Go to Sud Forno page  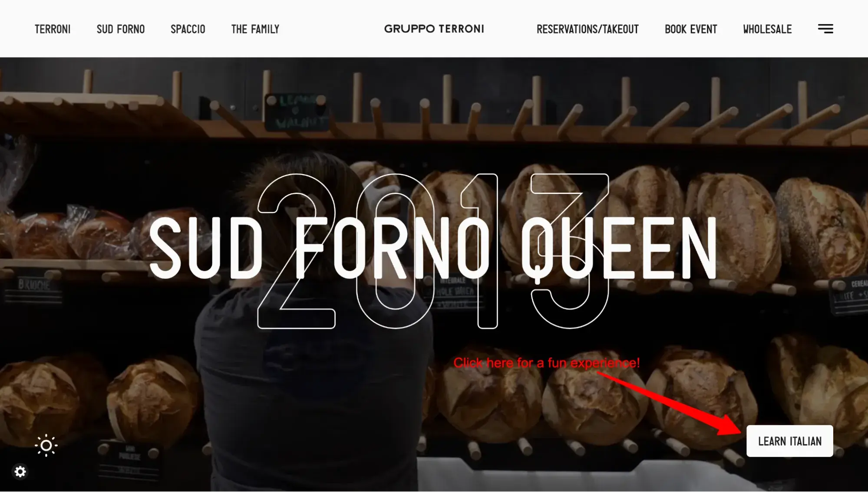coord(121,29)
